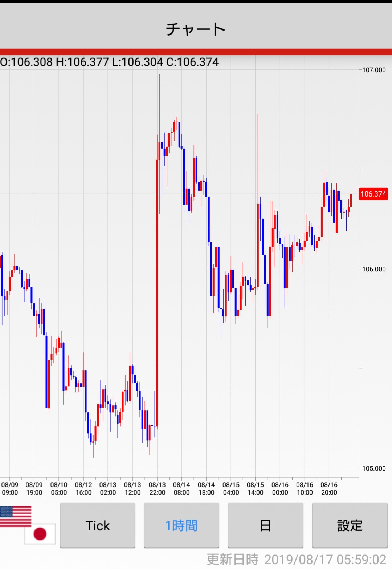Tap the 更新日時 update timestamp

[x=296, y=560]
